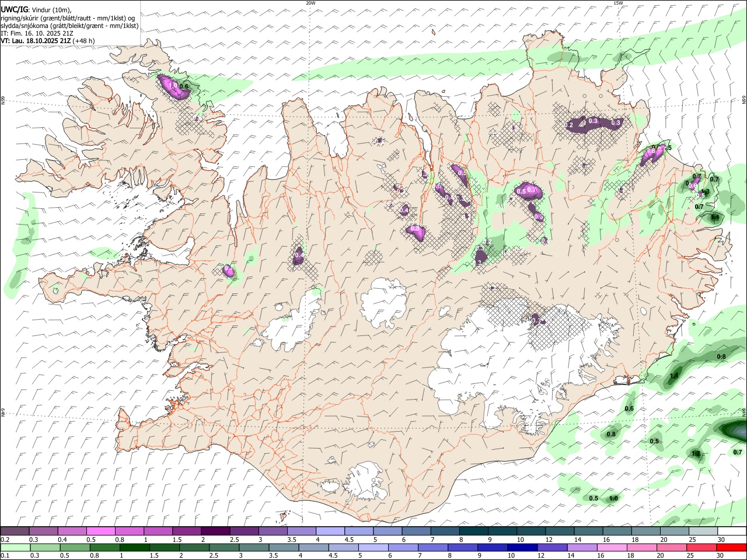
Task: Select the crimson 25 rain legend swatch
Action: pos(701,547)
